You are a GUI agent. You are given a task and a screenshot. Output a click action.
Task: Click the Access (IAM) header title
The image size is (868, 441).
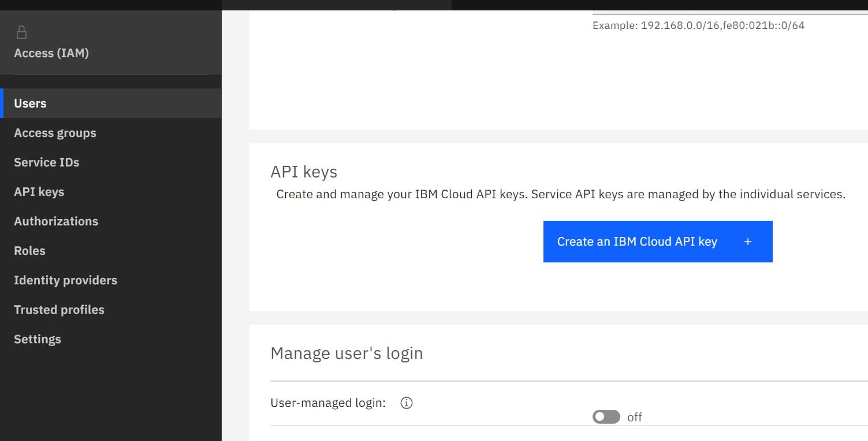point(51,53)
